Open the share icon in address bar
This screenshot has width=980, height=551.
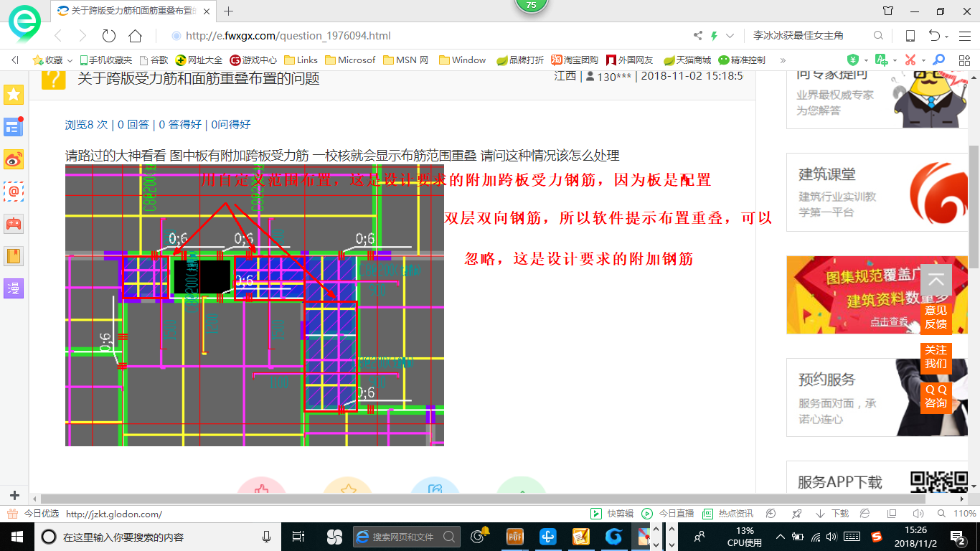[x=698, y=36]
